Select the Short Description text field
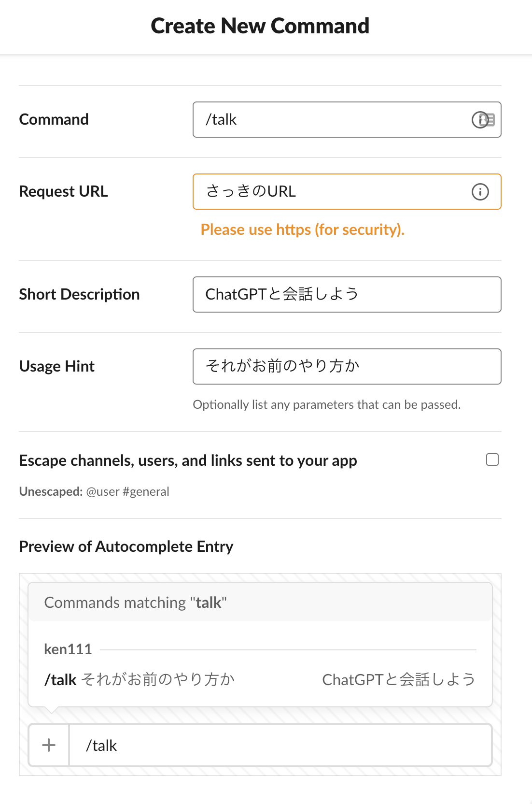Screen dimensions: 532x804 (x=347, y=295)
